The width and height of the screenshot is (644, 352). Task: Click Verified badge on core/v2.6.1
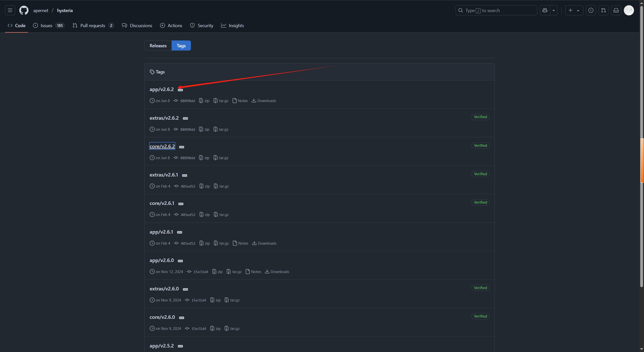[x=480, y=202]
